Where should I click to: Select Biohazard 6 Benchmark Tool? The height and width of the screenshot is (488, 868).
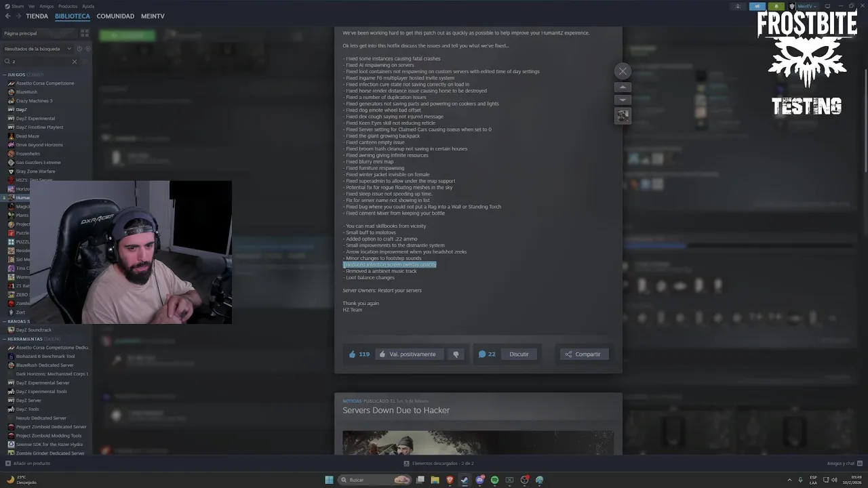point(45,357)
